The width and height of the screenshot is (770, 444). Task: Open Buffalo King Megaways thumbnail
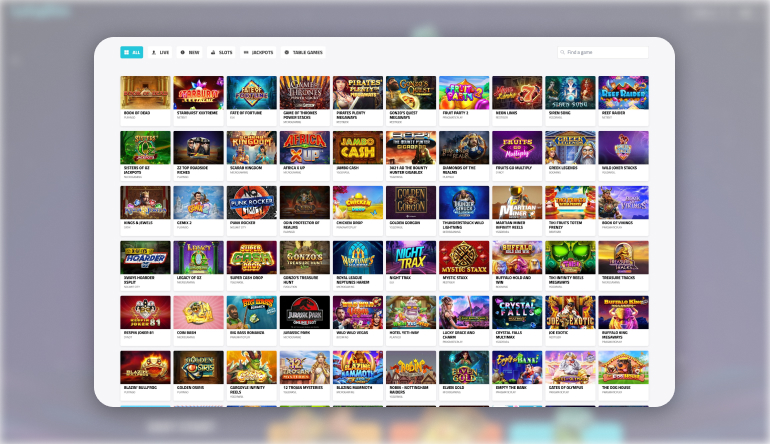(x=623, y=312)
